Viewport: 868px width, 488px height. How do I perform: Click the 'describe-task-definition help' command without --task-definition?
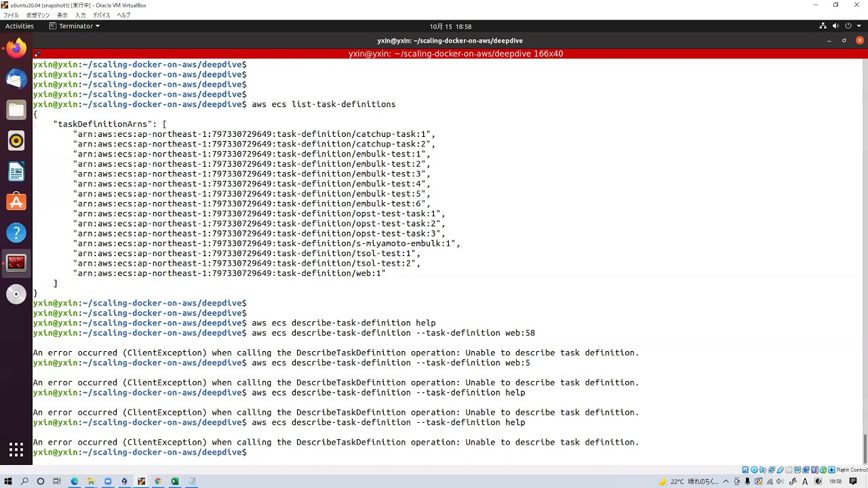(x=344, y=323)
